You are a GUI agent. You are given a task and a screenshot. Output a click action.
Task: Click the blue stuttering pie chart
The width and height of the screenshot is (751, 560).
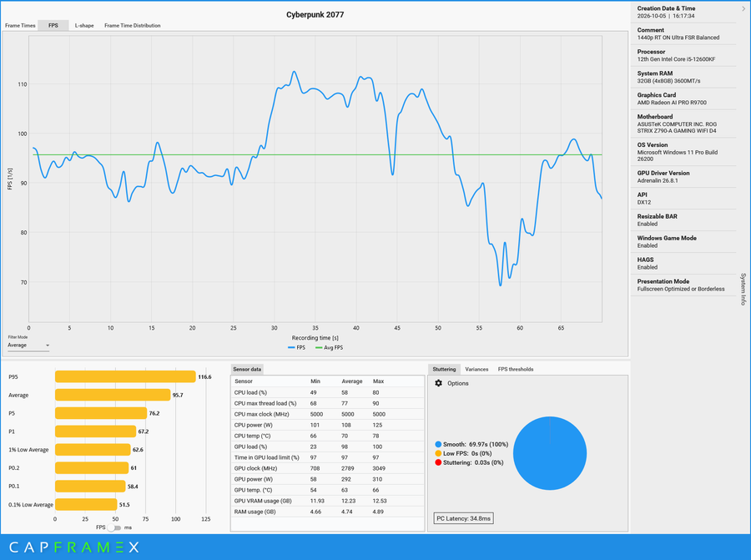(550, 453)
